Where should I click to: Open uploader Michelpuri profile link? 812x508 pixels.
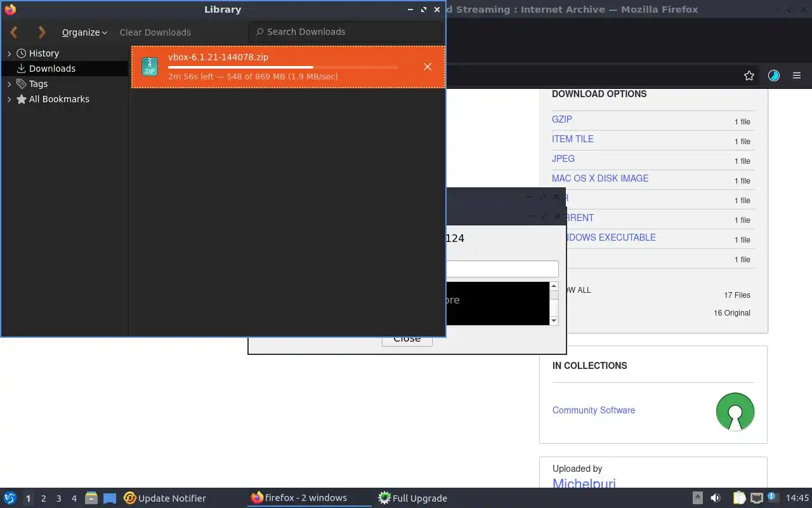tap(584, 484)
